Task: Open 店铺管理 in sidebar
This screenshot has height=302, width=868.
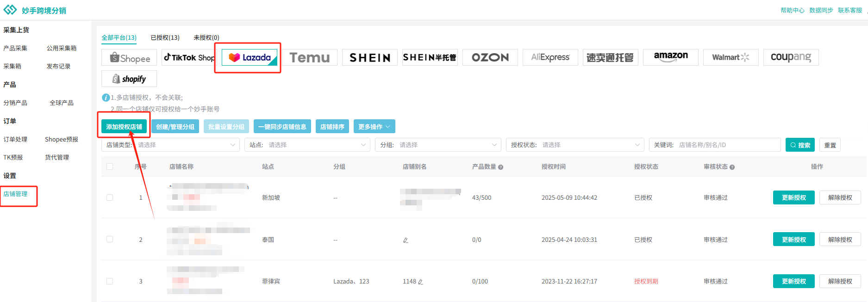Action: pos(15,194)
